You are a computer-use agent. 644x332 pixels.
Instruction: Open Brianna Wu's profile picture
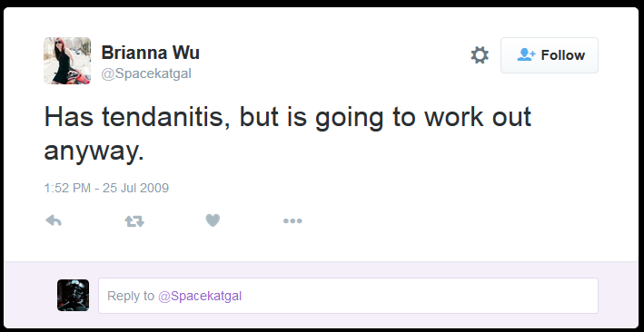pos(67,61)
